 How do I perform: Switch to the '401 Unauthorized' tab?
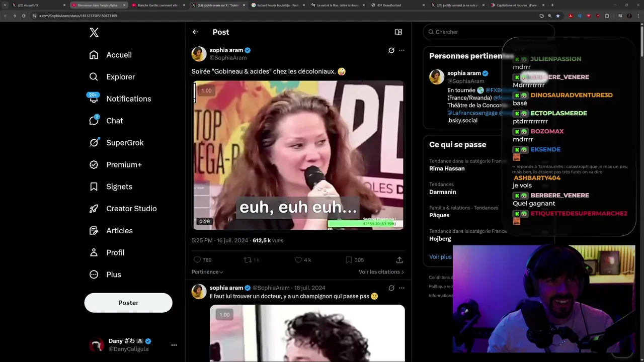[397, 5]
